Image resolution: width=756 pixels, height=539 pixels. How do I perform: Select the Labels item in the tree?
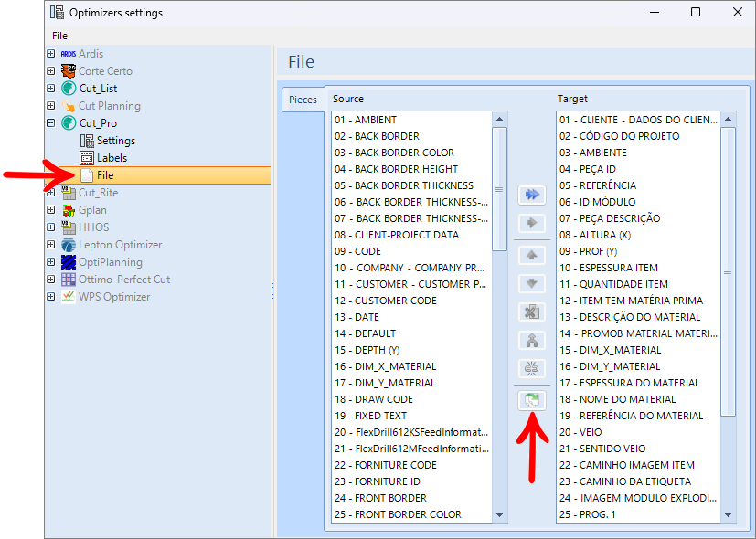tap(112, 158)
